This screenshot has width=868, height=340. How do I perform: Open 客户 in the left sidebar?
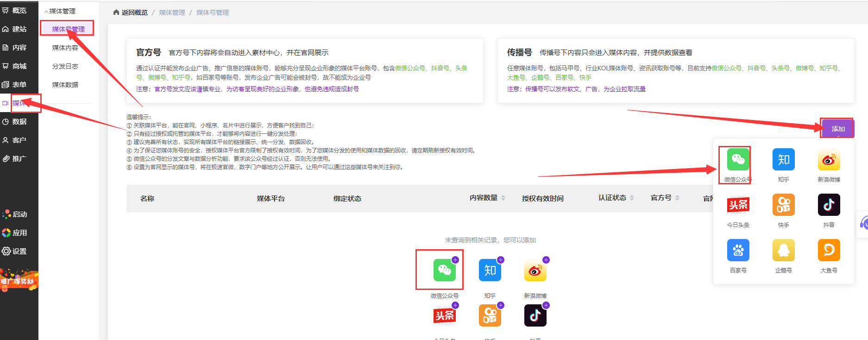point(15,140)
